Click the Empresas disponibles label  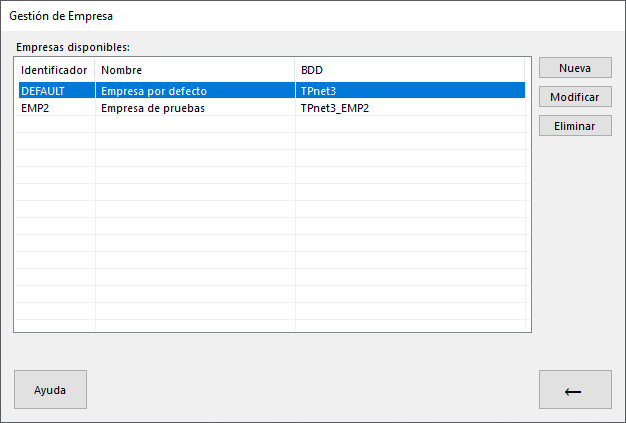coord(73,47)
